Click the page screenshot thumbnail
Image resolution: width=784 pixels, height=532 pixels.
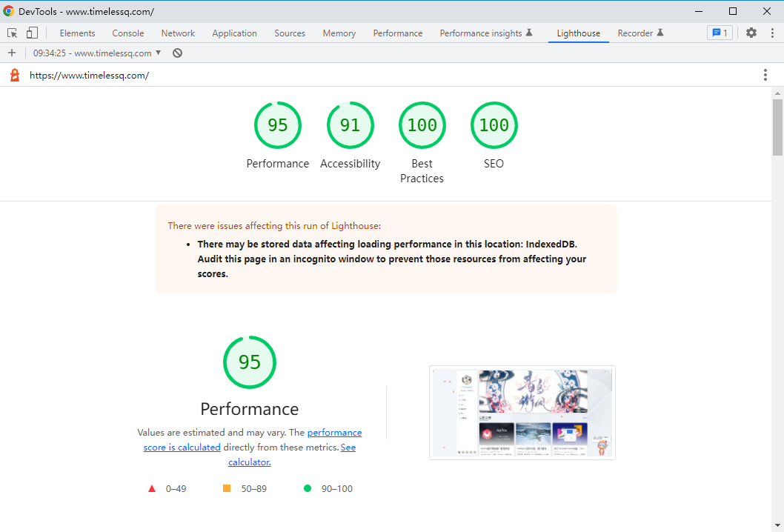tap(522, 413)
